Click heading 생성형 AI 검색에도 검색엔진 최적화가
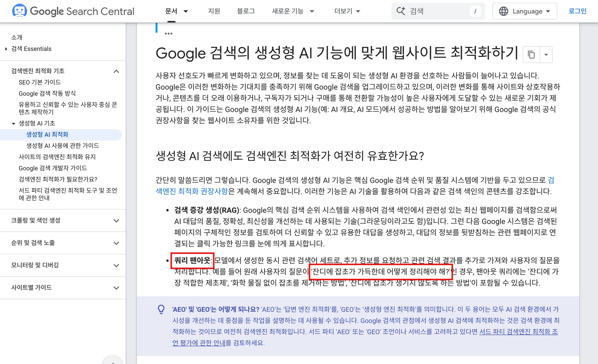This screenshot has width=598, height=364. [290, 156]
